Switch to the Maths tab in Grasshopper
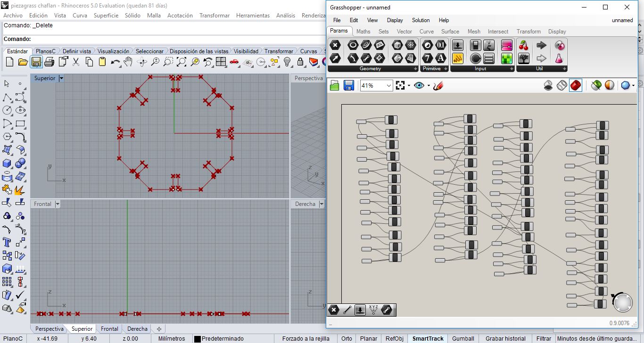 point(363,32)
